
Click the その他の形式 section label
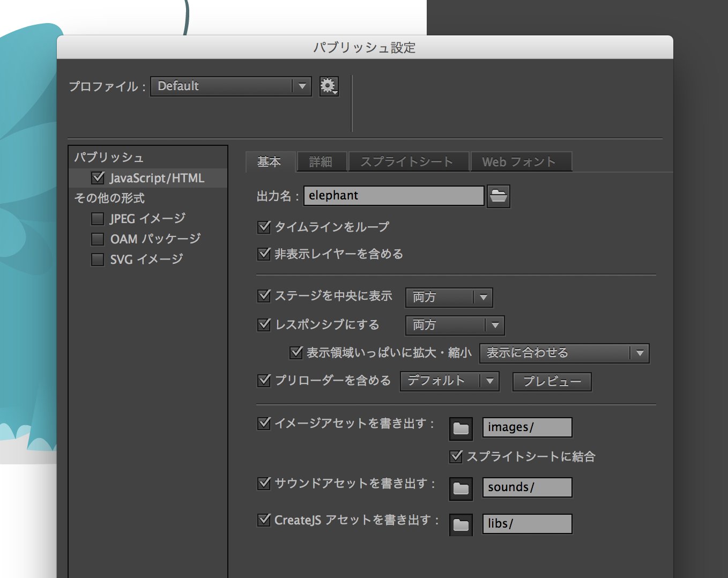(x=110, y=198)
